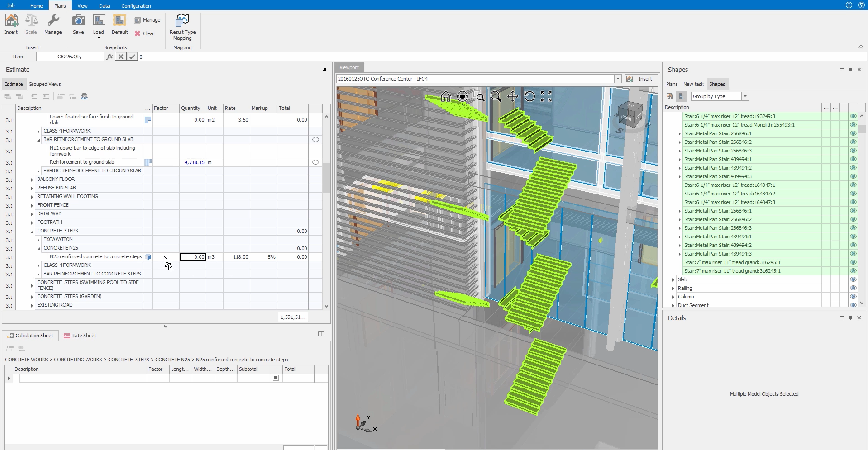Click the fit-to-extents icon in viewport
Image resolution: width=868 pixels, height=450 pixels.
(x=546, y=96)
